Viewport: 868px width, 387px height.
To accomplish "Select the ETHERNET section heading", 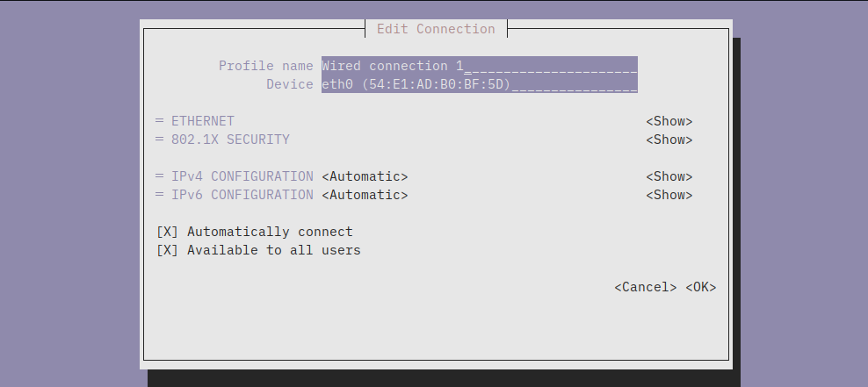I will pos(203,121).
